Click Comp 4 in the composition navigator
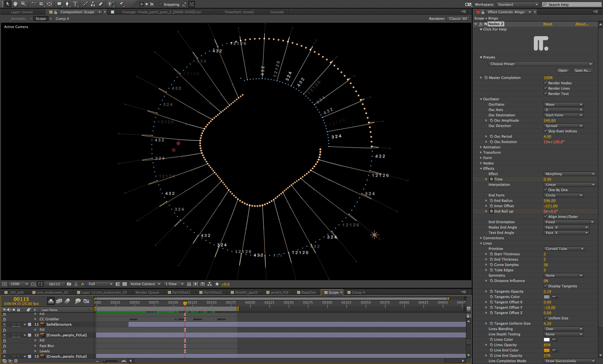 pyautogui.click(x=62, y=19)
